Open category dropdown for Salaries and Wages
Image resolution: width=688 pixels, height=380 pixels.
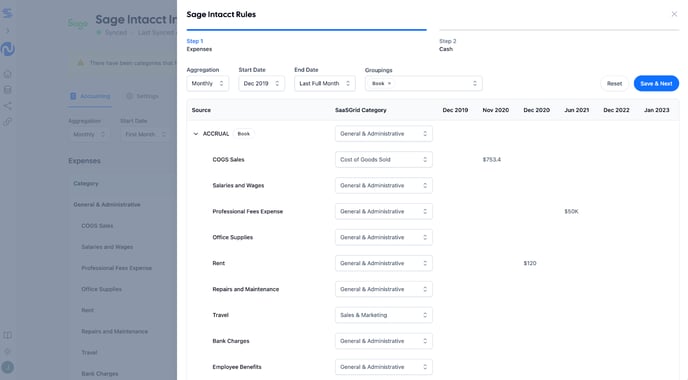coord(383,186)
